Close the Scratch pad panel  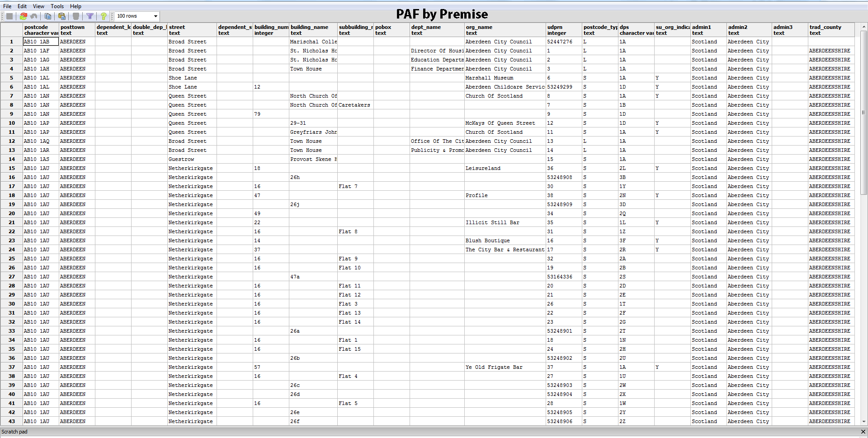tap(863, 432)
